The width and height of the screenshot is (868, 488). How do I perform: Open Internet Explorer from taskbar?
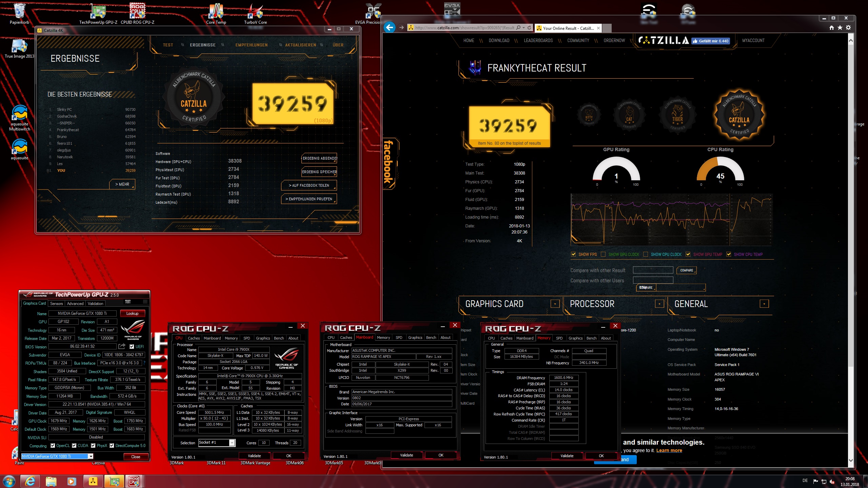click(30, 481)
